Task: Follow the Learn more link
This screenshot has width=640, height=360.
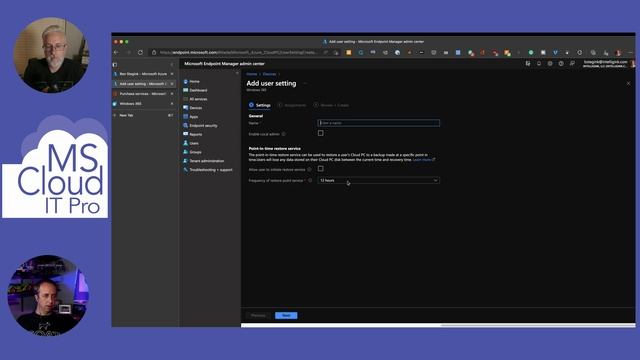Action: pyautogui.click(x=423, y=160)
